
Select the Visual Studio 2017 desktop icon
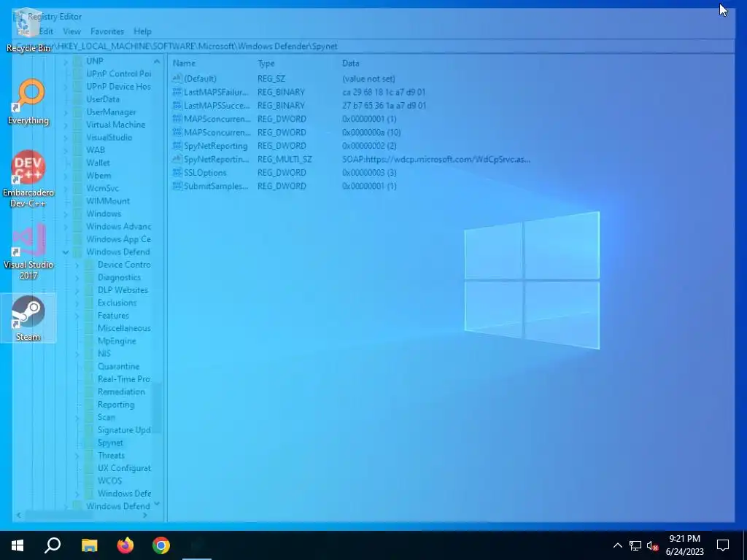28,252
